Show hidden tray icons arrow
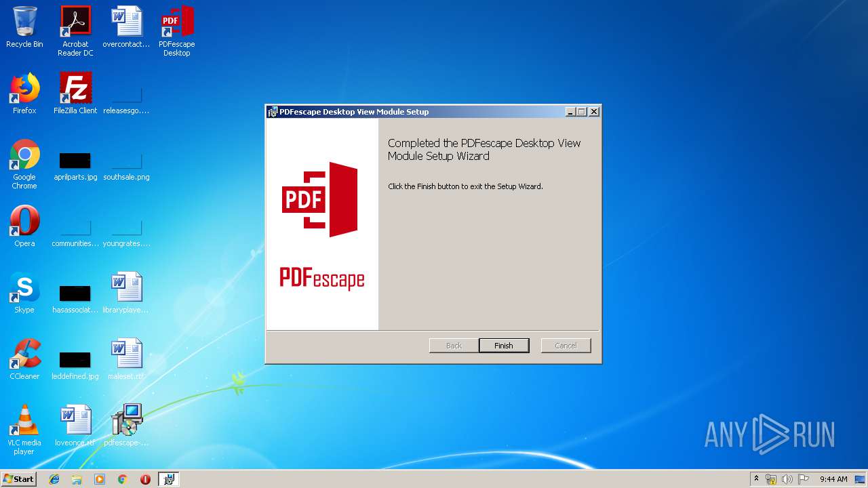Screen dimensions: 868x488 (x=756, y=479)
